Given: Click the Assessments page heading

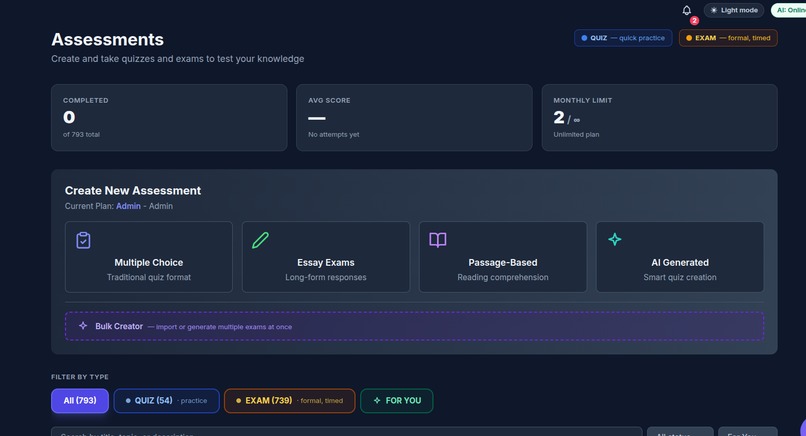Looking at the screenshot, I should pos(107,40).
